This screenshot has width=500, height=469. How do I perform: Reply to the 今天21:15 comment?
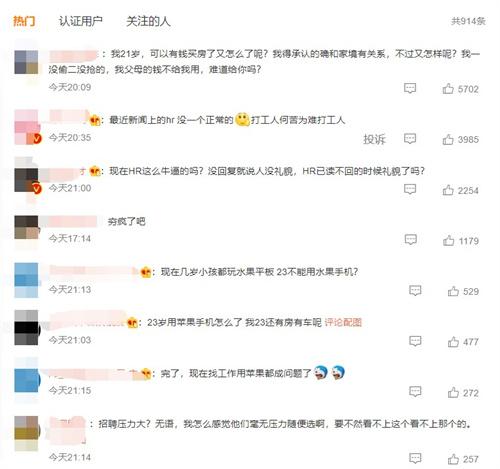click(x=415, y=392)
